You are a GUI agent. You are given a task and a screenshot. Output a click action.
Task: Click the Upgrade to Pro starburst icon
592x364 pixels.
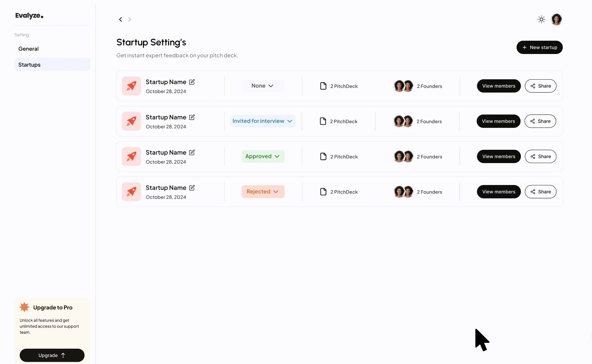[24, 307]
